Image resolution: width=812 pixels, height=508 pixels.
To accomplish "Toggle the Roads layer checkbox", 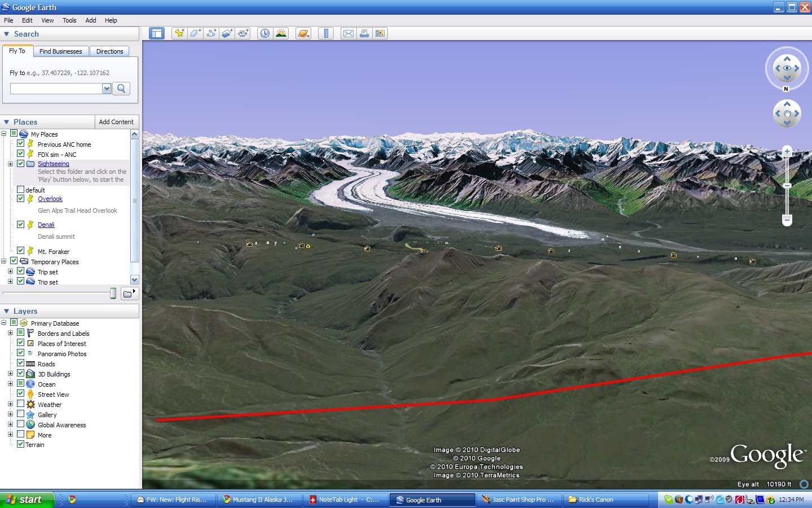I will pyautogui.click(x=20, y=364).
